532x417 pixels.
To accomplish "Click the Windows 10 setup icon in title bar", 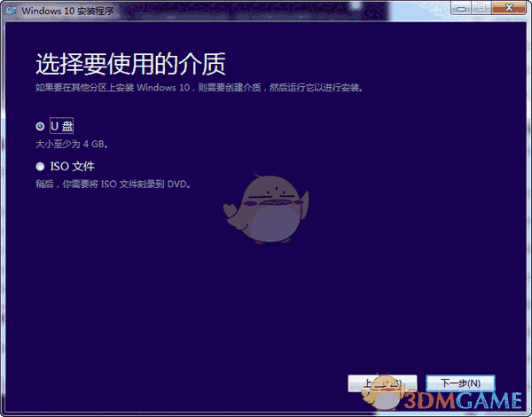I will coord(12,10).
